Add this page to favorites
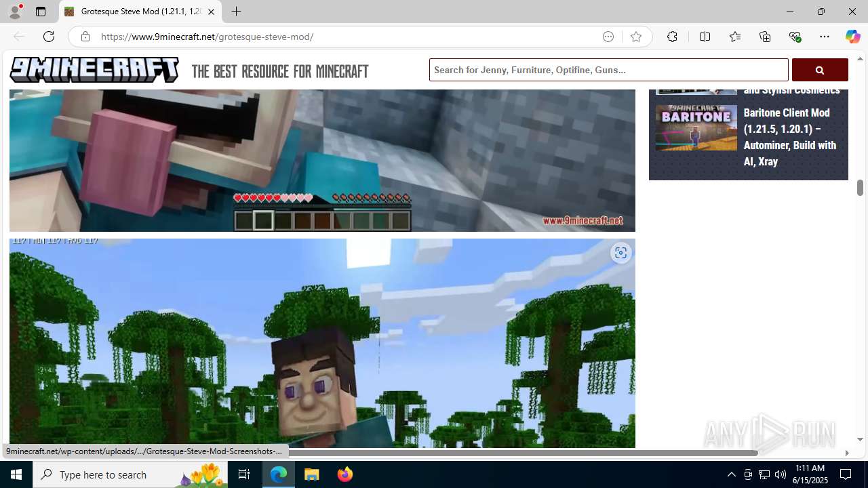The width and height of the screenshot is (868, 488). click(636, 37)
